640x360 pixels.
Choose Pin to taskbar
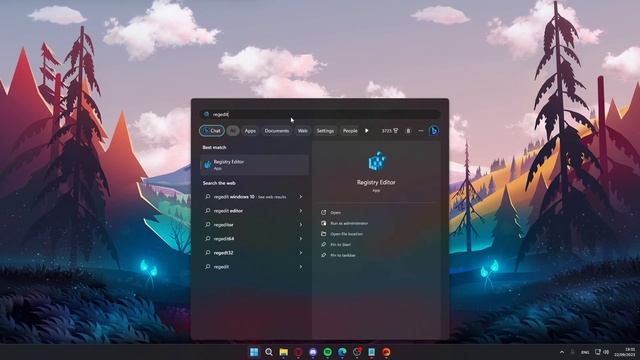click(x=343, y=255)
